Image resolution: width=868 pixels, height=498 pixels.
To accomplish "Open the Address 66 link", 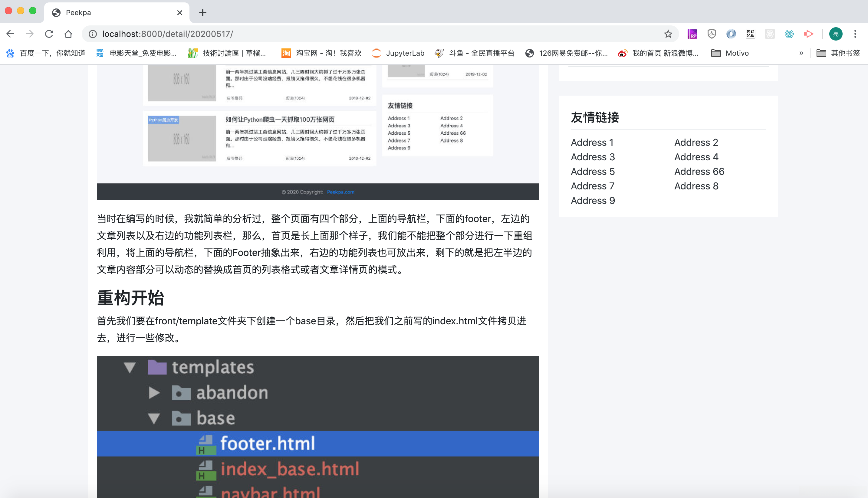I will point(699,171).
